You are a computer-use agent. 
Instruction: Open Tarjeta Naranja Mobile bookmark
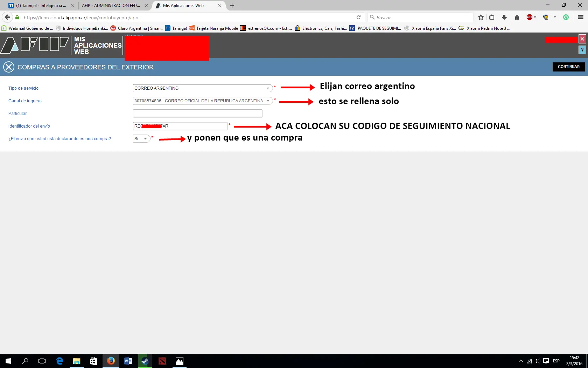(x=213, y=28)
